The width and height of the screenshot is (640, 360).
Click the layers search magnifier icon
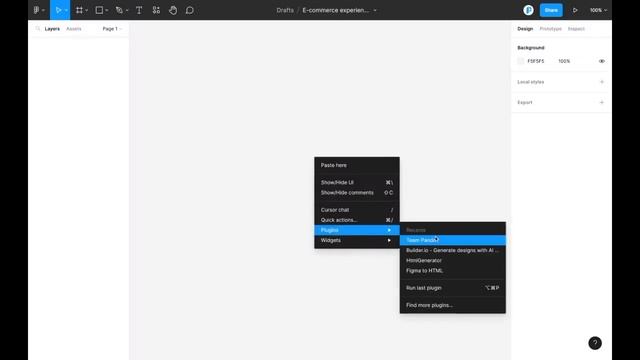(38, 29)
